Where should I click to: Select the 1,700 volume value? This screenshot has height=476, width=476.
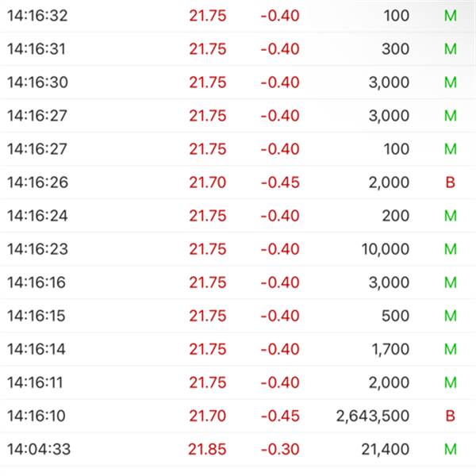point(389,349)
